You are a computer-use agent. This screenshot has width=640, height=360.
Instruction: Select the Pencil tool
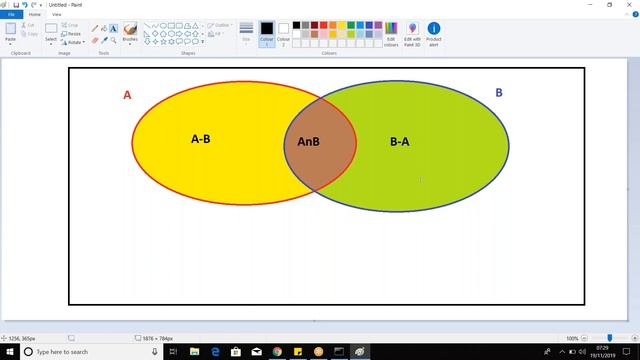pyautogui.click(x=95, y=29)
